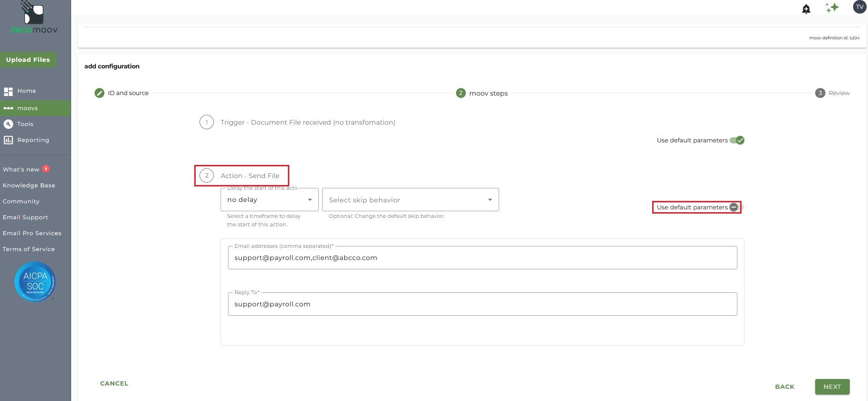Screen dimensions: 868x401
Task: Disable default parameters toggle for Trigger step
Action: pos(737,140)
